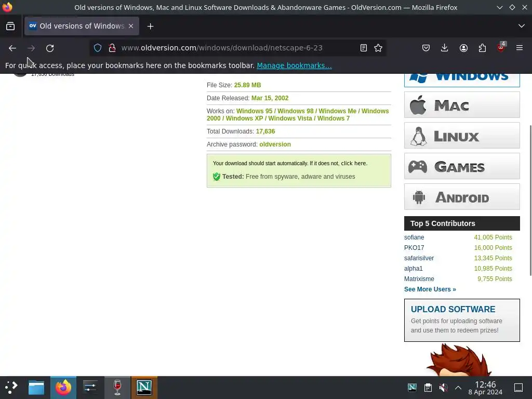The height and width of the screenshot is (399, 532).
Task: Open the downloads panel
Action: [445, 48]
